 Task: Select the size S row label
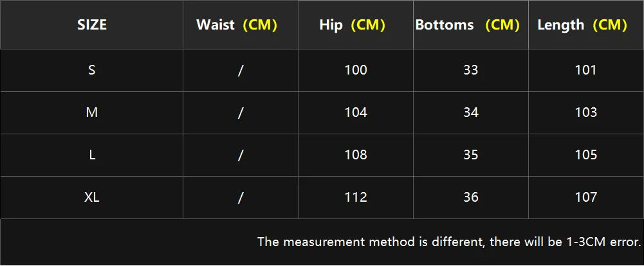point(92,70)
